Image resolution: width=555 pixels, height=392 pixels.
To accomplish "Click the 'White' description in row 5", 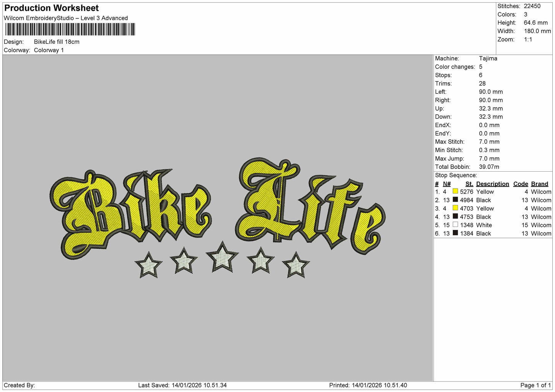I will coord(484,225).
